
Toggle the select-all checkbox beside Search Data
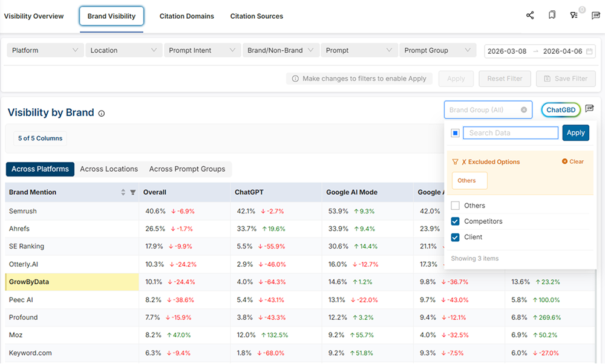[456, 133]
